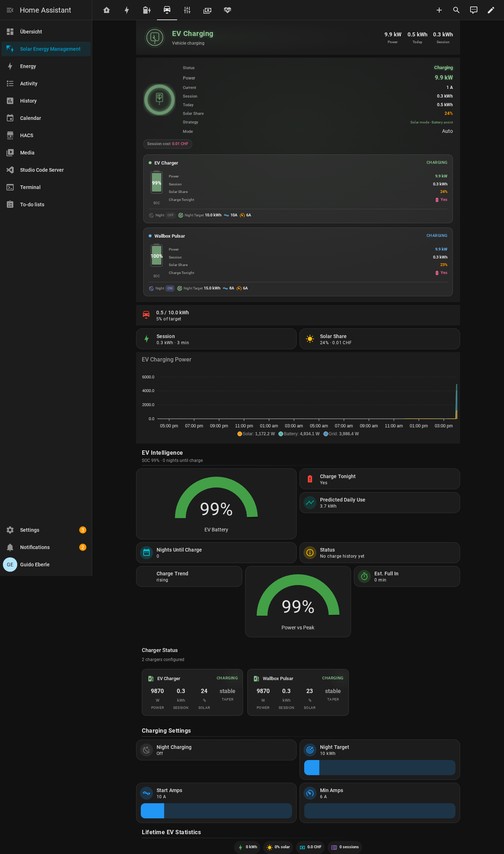Click the Settings gear icon
Screen dimensions: 504x854
click(10, 530)
